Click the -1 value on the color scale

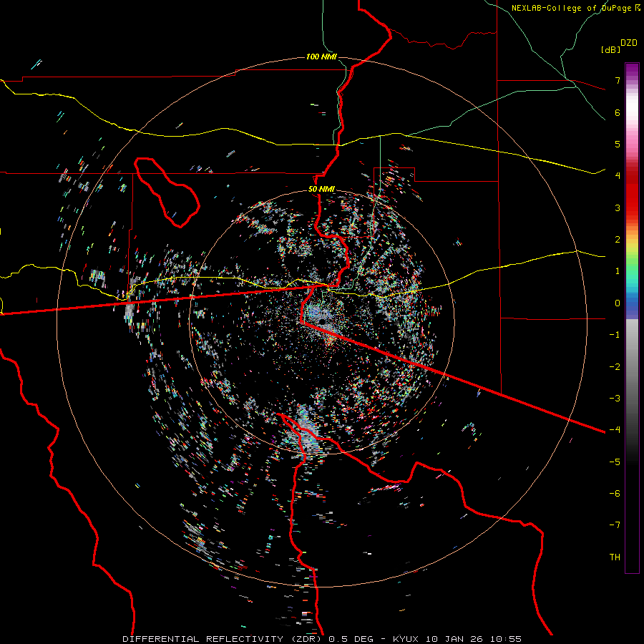615,335
